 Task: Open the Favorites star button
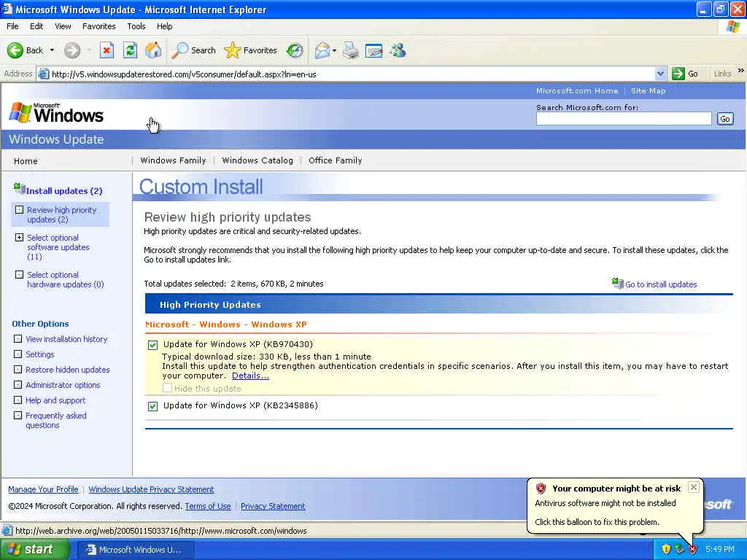point(251,50)
